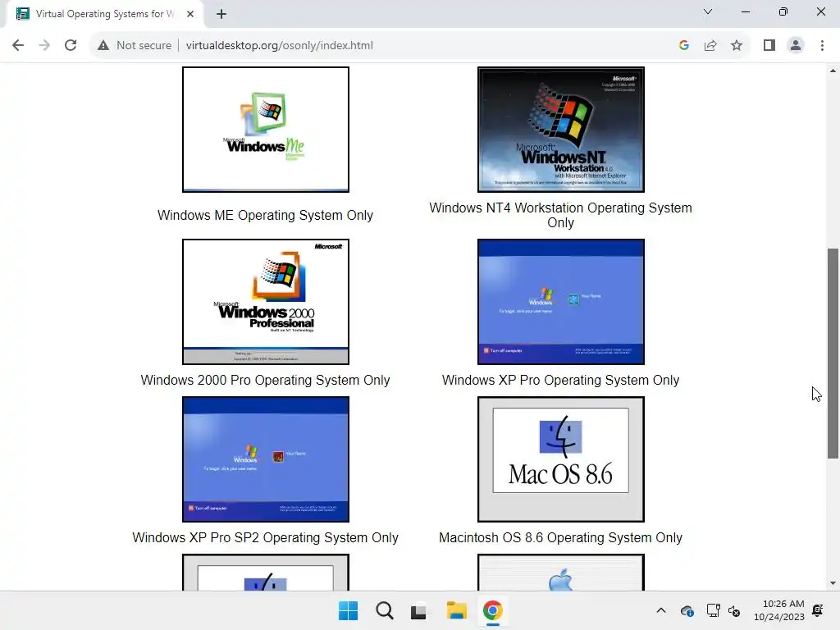Click the address bar URL
This screenshot has height=630, width=840.
[279, 46]
